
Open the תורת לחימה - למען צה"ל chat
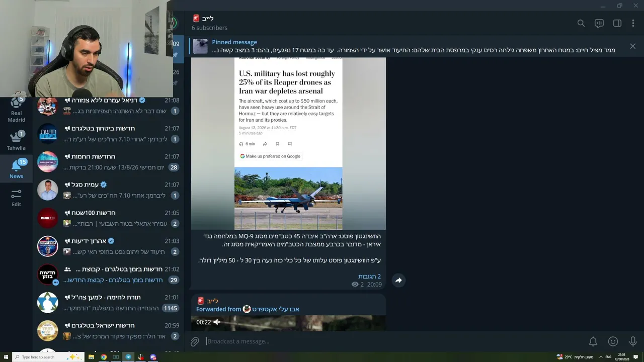tap(108, 303)
